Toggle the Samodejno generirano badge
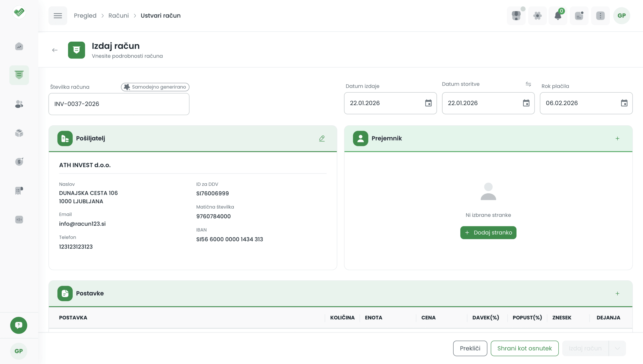 [155, 87]
